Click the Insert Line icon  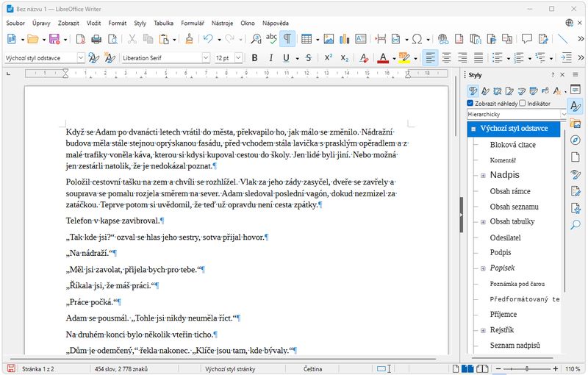pyautogui.click(x=563, y=39)
